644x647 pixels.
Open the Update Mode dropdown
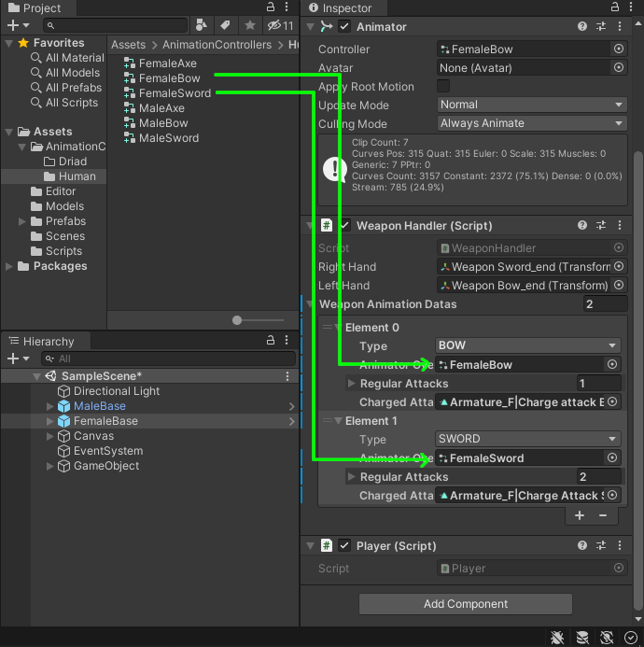531,105
